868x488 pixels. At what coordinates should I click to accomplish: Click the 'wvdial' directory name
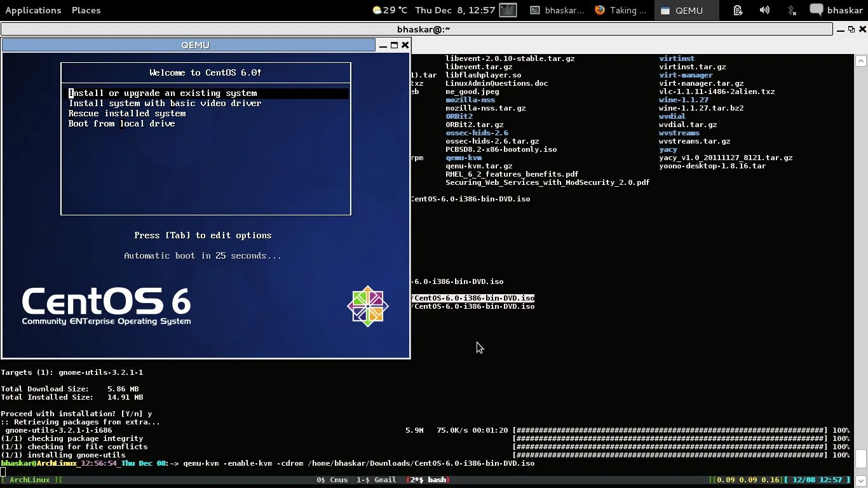pos(672,116)
